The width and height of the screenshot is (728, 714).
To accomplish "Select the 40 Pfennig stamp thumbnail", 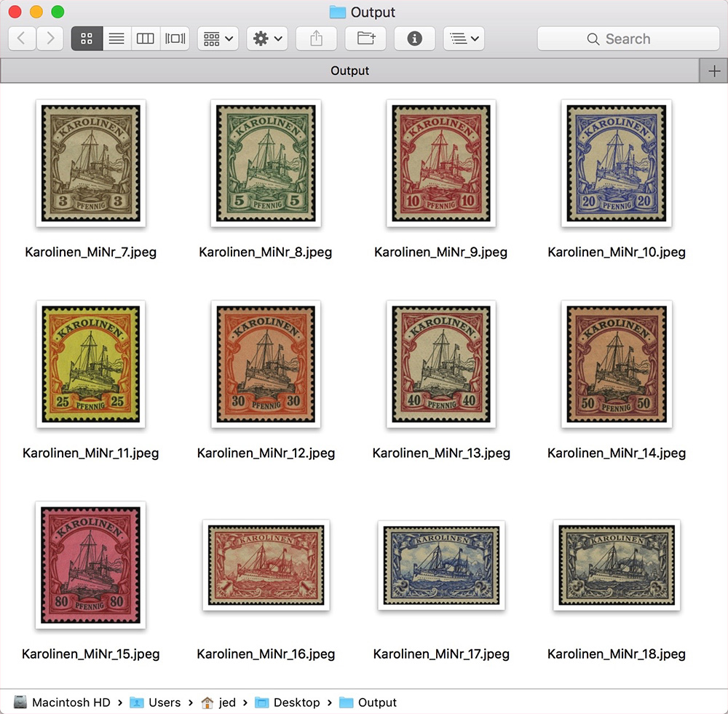I will tap(441, 364).
